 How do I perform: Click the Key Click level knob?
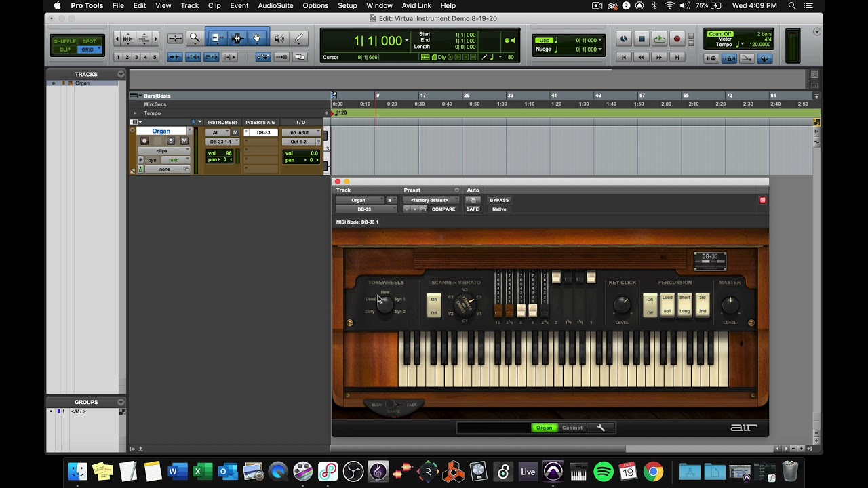coord(622,305)
